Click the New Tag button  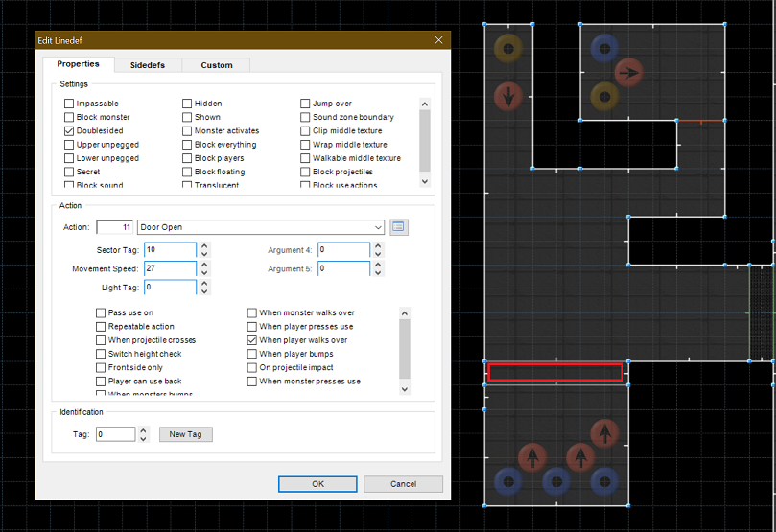pyautogui.click(x=185, y=434)
